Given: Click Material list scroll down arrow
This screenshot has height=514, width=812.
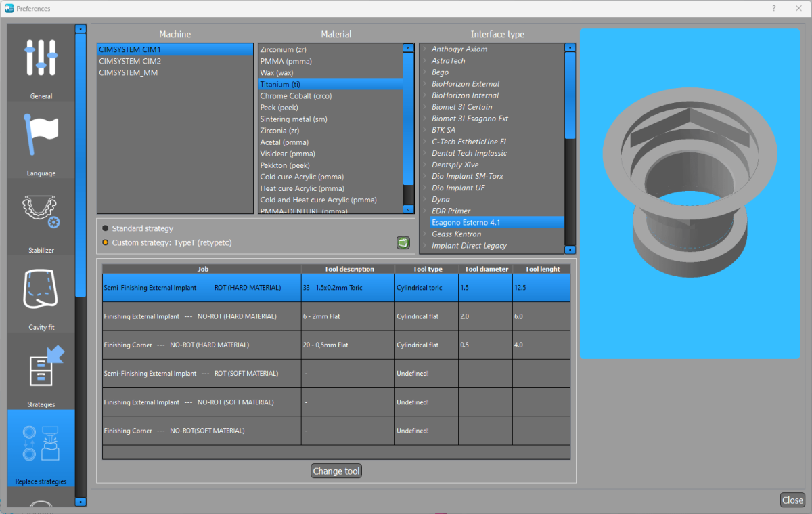Looking at the screenshot, I should pyautogui.click(x=408, y=209).
